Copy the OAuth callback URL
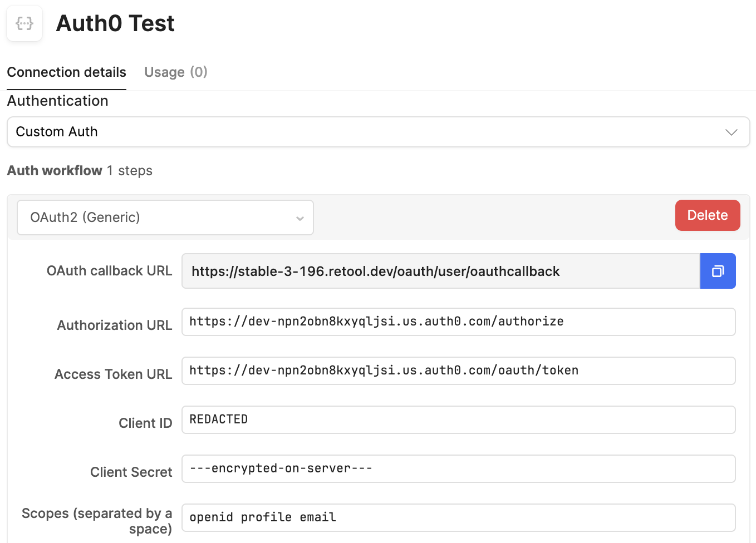The image size is (756, 543). coord(718,271)
